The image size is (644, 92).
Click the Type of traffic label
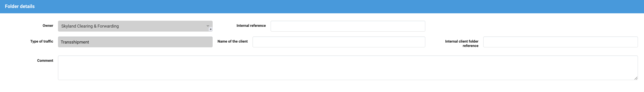41,41
